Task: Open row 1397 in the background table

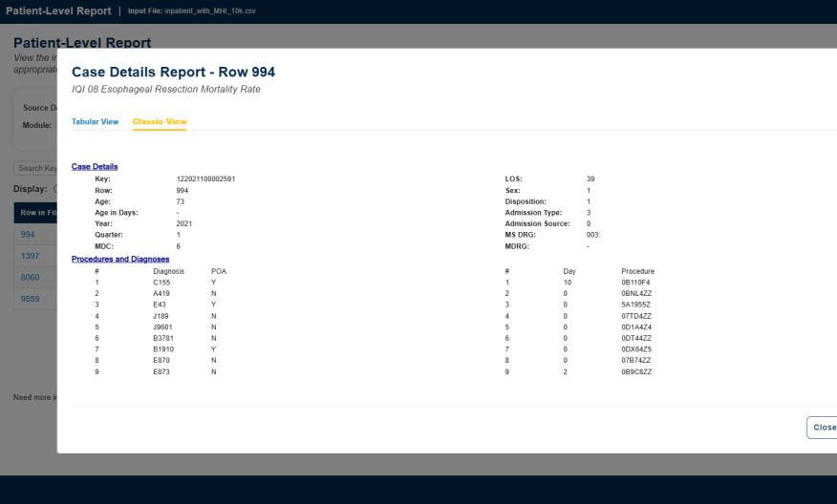Action: point(30,256)
